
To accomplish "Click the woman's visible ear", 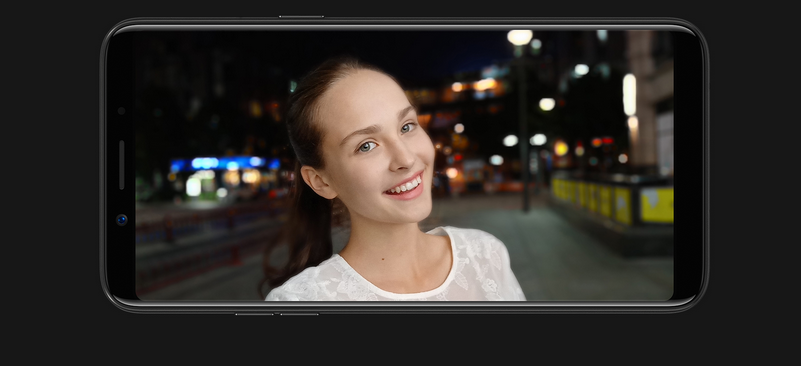I will click(x=318, y=182).
